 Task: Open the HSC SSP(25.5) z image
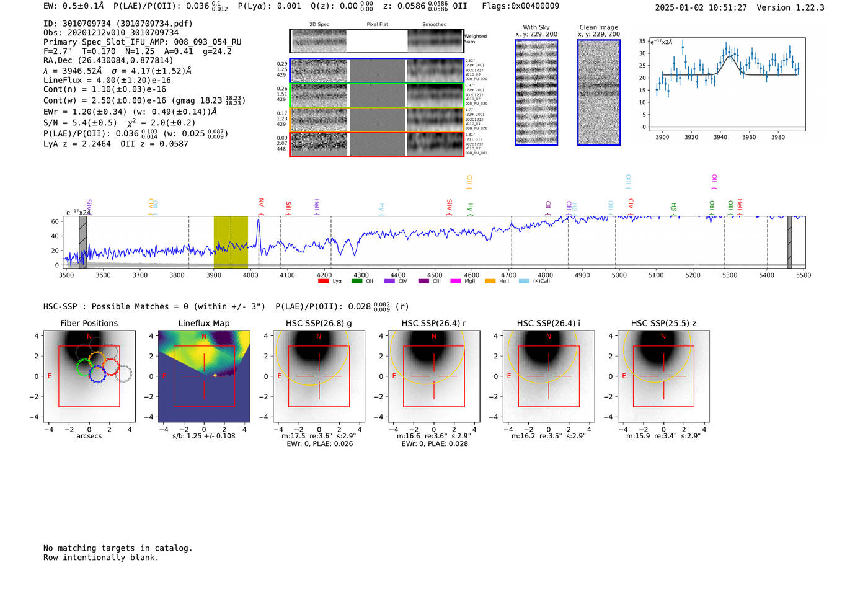tap(663, 376)
